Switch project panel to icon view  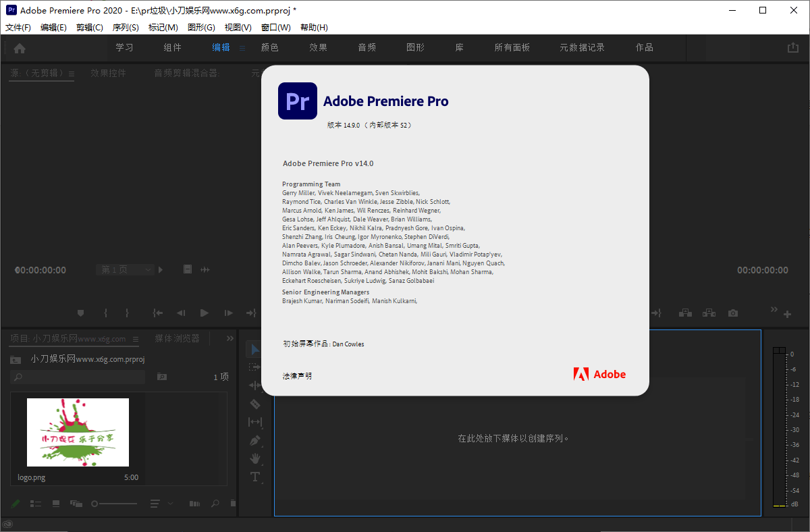(56, 504)
